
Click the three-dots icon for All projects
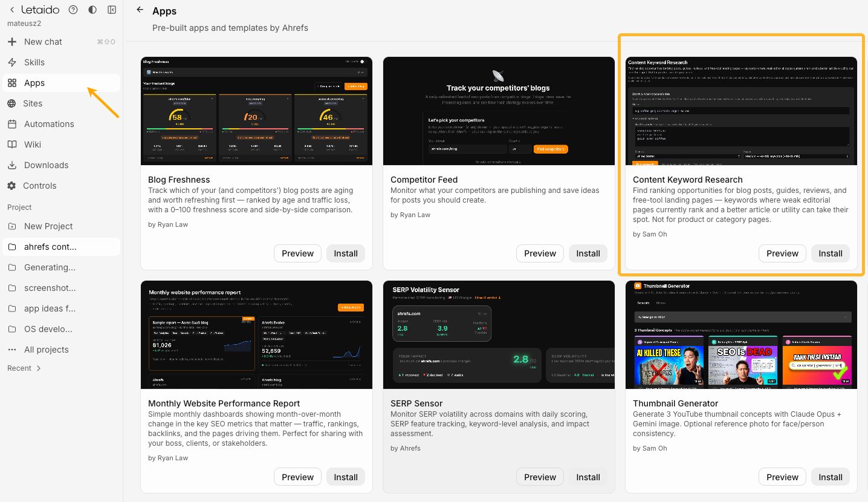coord(12,350)
